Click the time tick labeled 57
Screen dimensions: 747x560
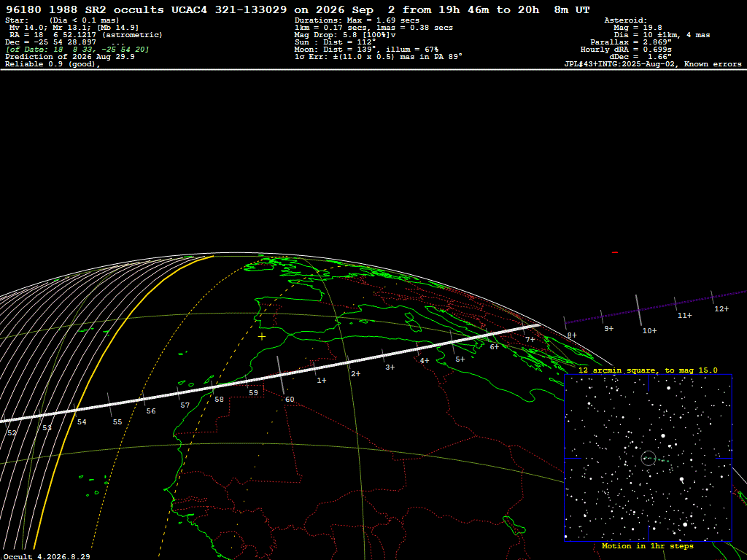pos(185,405)
